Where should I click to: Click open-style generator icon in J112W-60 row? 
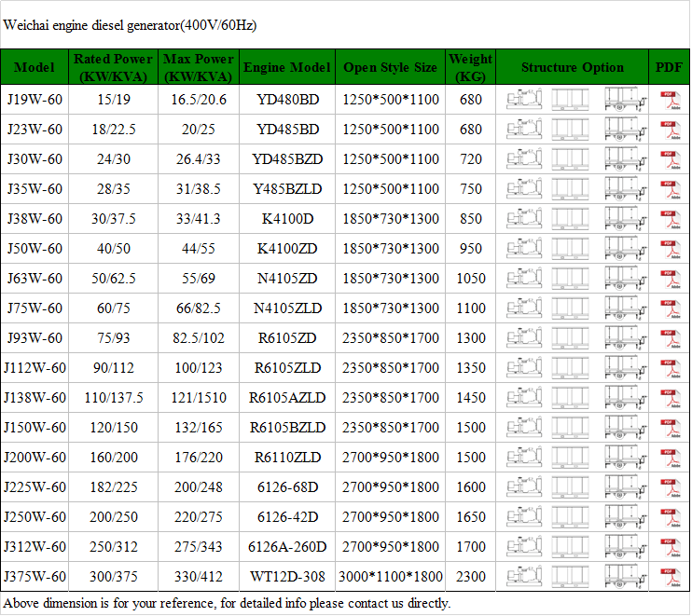point(524,367)
